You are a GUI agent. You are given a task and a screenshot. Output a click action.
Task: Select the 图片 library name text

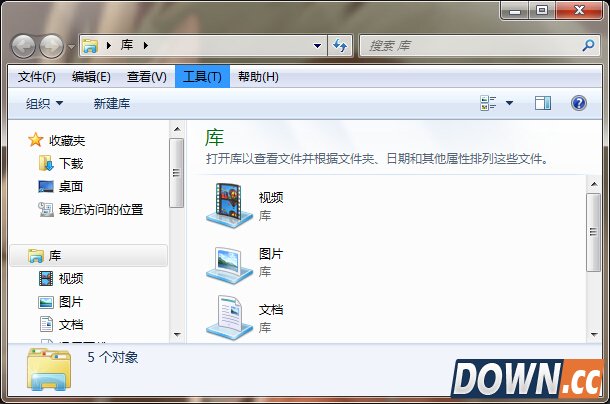[271, 254]
